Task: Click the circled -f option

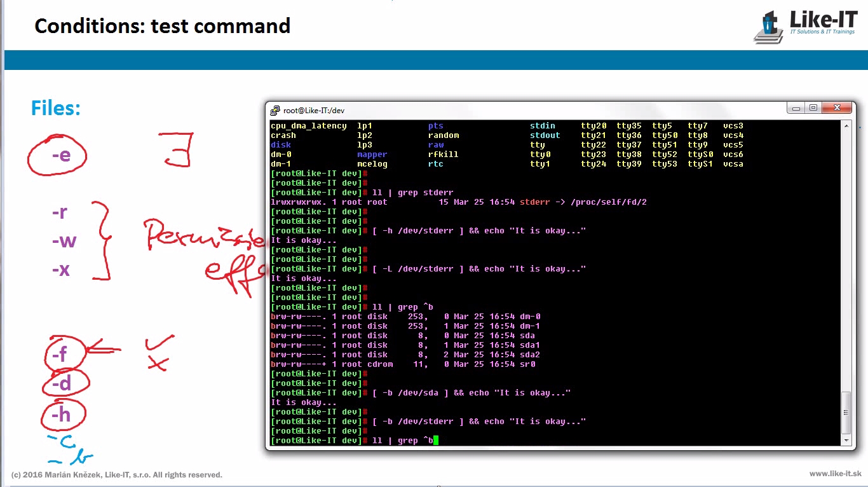Action: pos(60,353)
